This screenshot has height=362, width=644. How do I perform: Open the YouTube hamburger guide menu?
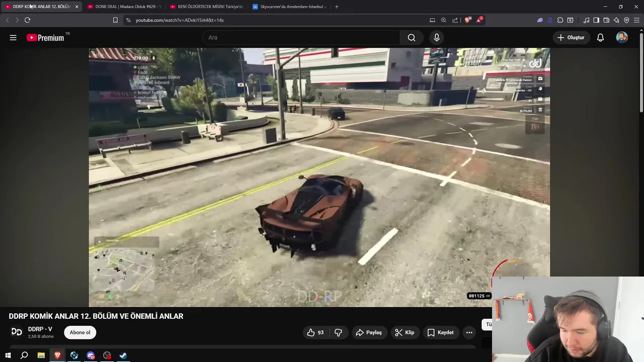[13, 38]
